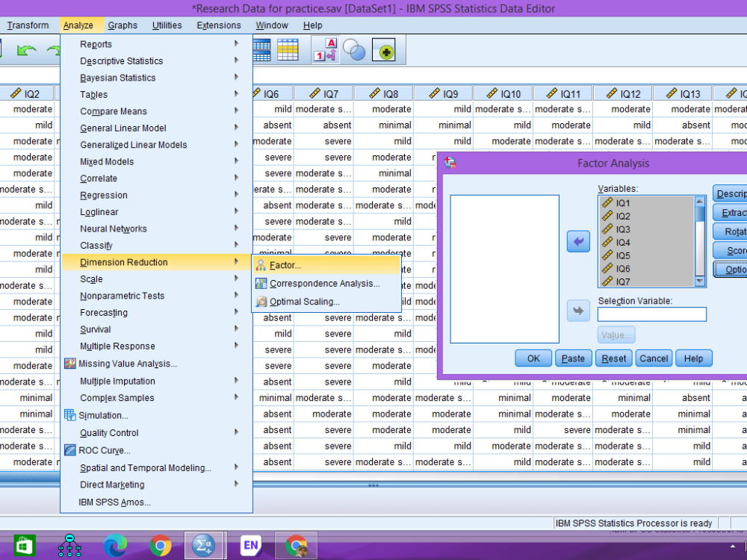The image size is (747, 560).
Task: Select IQ7 in the Variables list
Action: [x=647, y=282]
